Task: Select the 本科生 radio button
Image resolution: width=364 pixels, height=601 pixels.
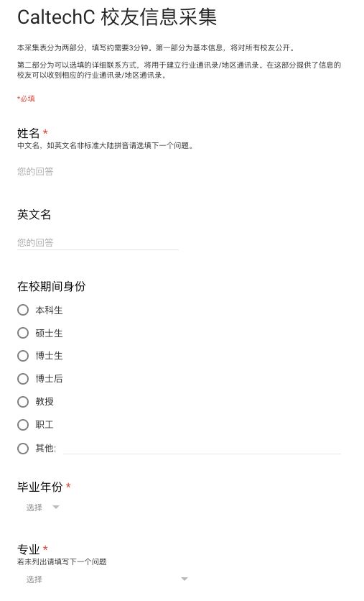Action: [x=23, y=310]
